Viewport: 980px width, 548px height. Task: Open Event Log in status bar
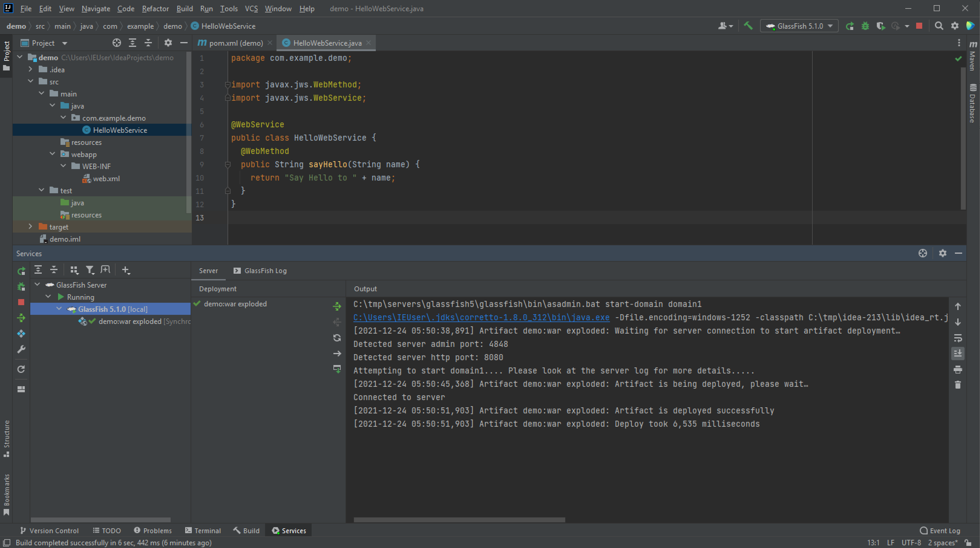940,530
